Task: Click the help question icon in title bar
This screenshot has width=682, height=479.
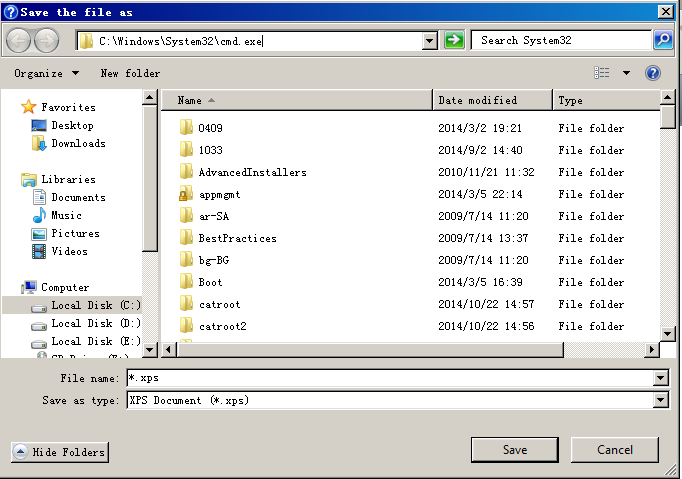Action: (x=11, y=12)
